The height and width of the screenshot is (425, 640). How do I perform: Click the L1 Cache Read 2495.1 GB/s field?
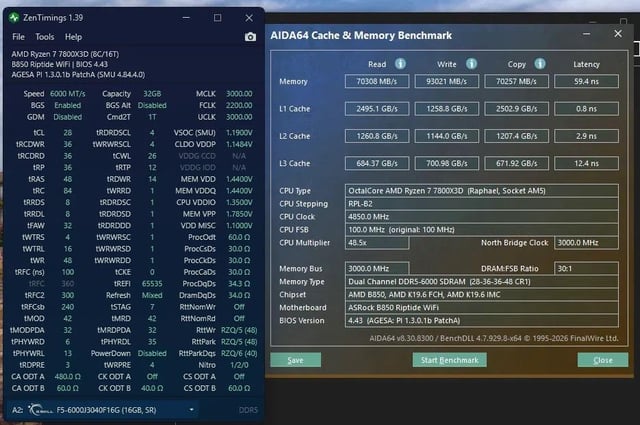click(x=377, y=109)
